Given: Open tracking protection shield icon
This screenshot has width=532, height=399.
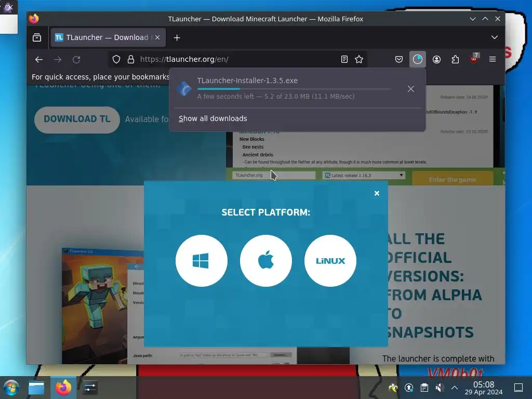Looking at the screenshot, I should click(x=116, y=59).
